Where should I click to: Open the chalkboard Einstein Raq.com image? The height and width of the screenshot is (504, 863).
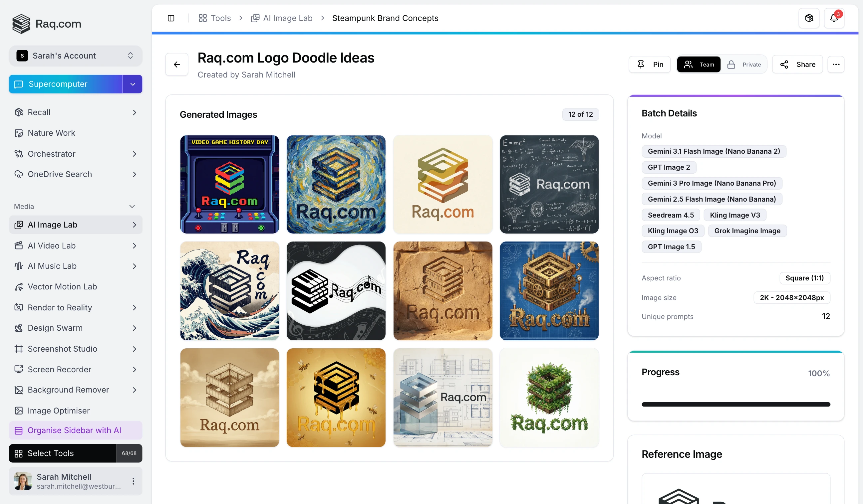(x=549, y=184)
